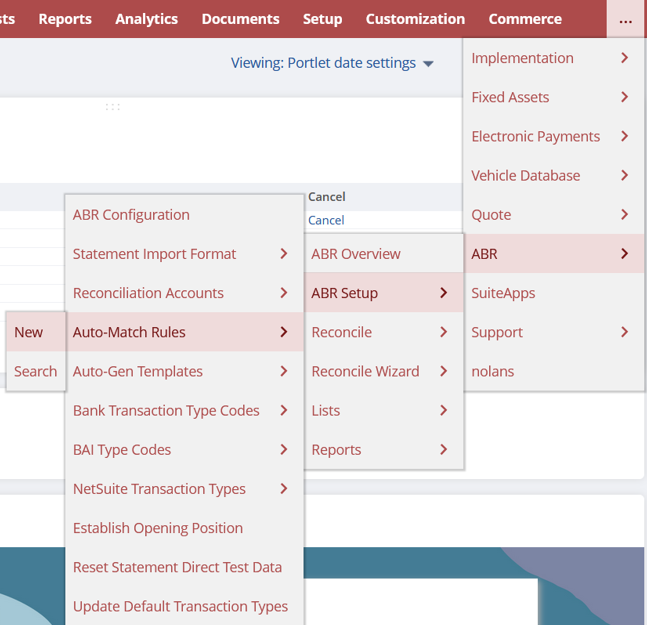This screenshot has width=647, height=625.
Task: Open the Viewing: Portlet date settings dropdown
Action: [332, 63]
